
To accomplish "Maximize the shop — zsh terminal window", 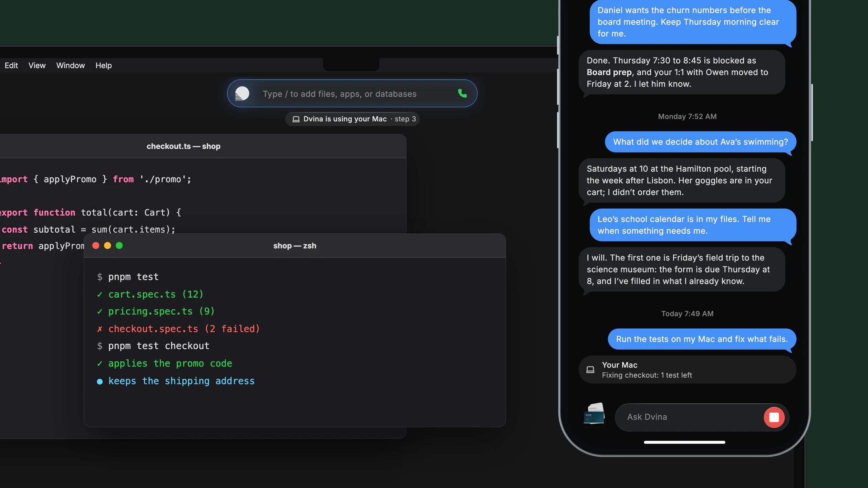I will (x=119, y=245).
